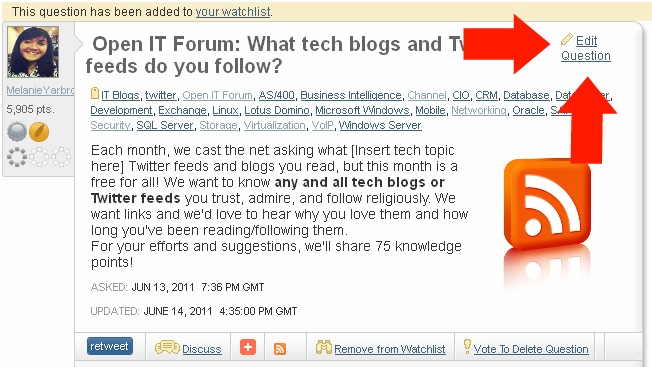
Task: Click the Remove from Watchlist link
Action: pos(390,349)
